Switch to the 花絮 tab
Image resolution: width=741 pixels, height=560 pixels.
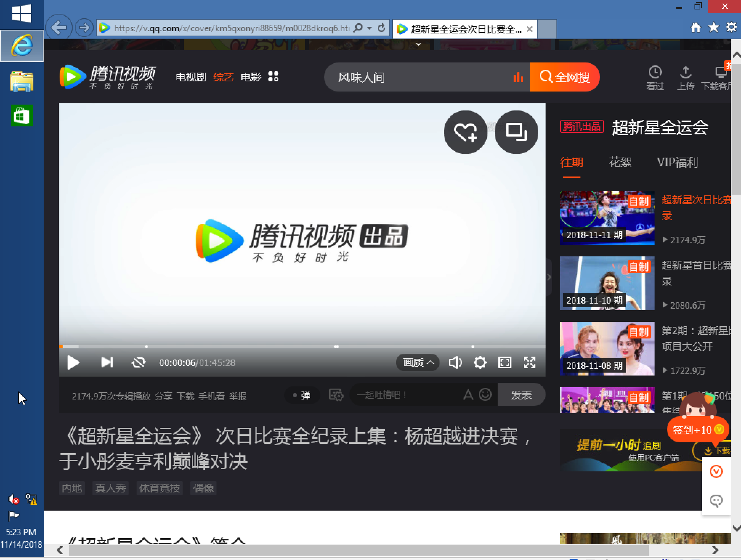pyautogui.click(x=620, y=162)
